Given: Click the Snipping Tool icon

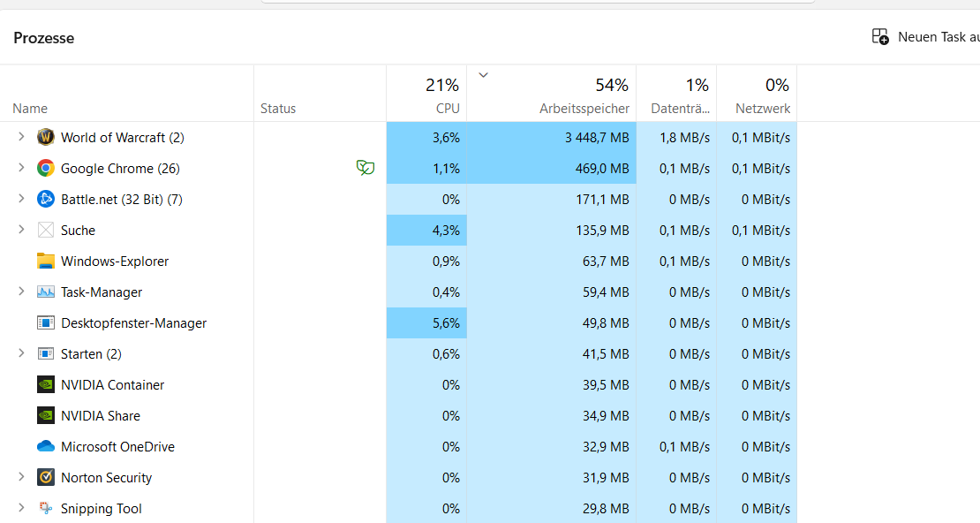Looking at the screenshot, I should coord(46,508).
